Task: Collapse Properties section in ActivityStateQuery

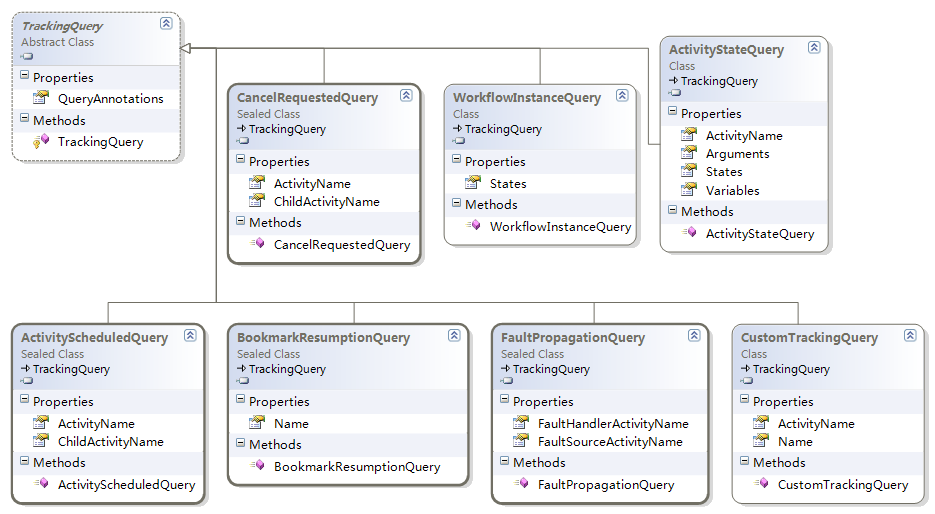Action: [x=673, y=111]
